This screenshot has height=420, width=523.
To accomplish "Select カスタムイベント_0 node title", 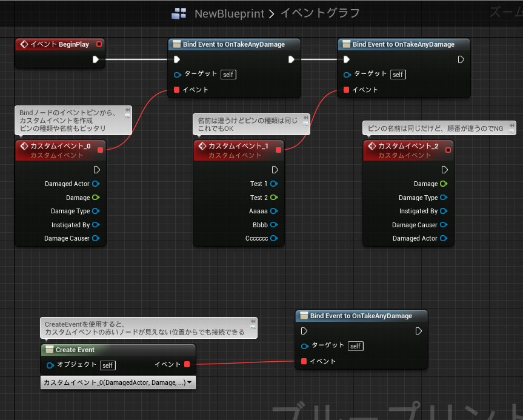I will coord(61,146).
